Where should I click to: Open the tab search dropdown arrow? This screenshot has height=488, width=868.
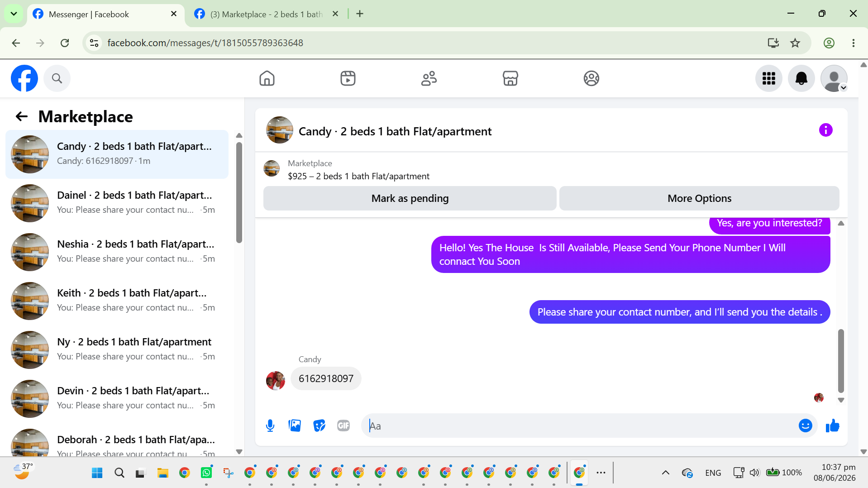point(14,14)
